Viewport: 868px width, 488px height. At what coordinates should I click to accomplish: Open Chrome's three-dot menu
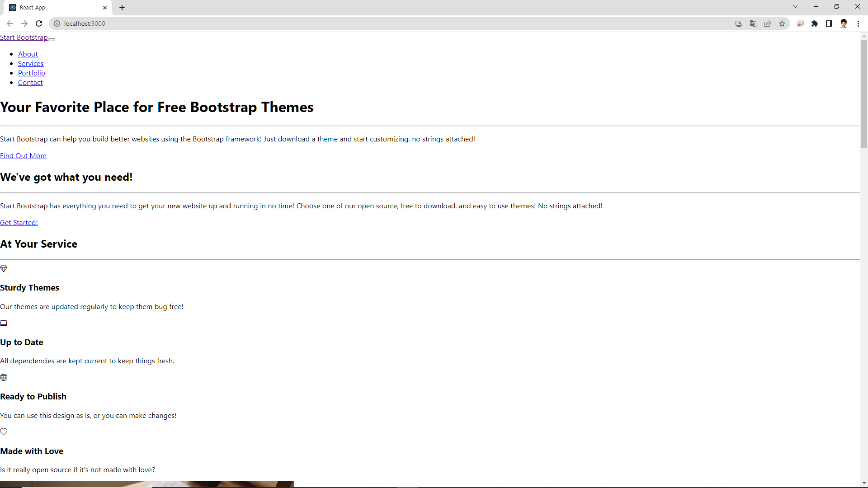pyautogui.click(x=858, y=23)
